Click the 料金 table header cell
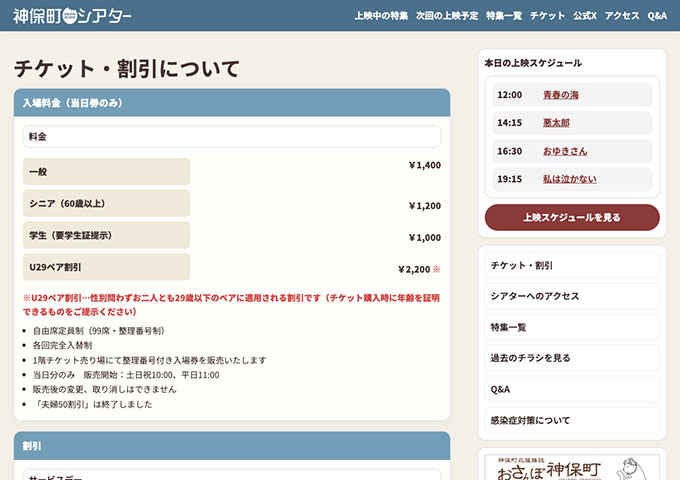 pyautogui.click(x=232, y=137)
